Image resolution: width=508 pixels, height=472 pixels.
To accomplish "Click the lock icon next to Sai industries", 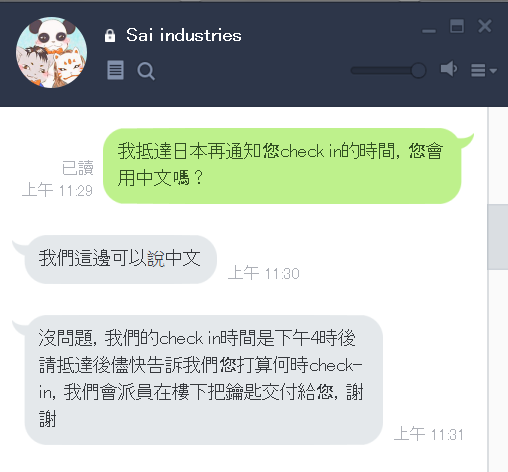I will point(110,36).
